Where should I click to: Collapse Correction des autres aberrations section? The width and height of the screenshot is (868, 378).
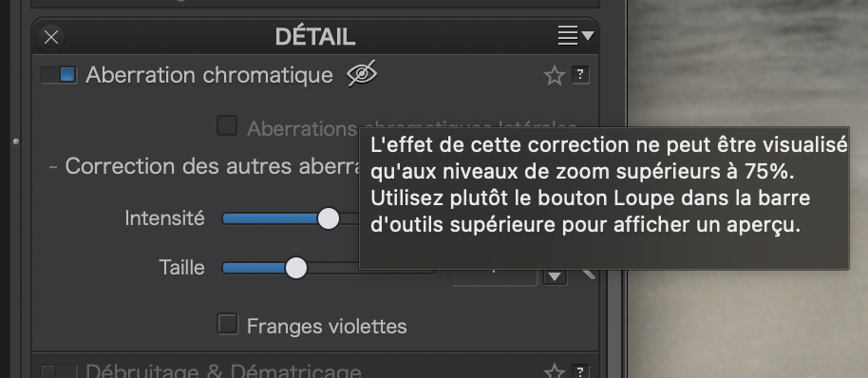[53, 166]
